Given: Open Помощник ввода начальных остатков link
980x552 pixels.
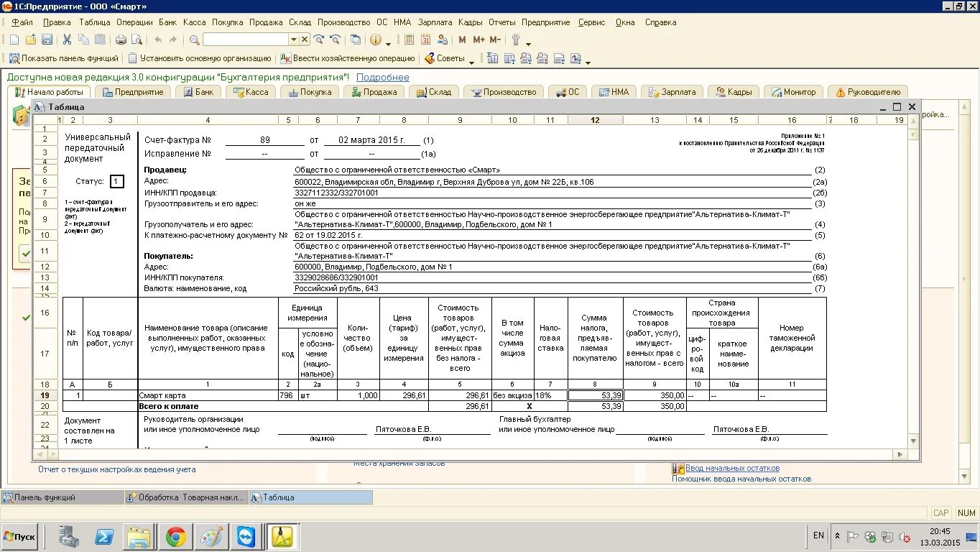Looking at the screenshot, I should point(741,479).
